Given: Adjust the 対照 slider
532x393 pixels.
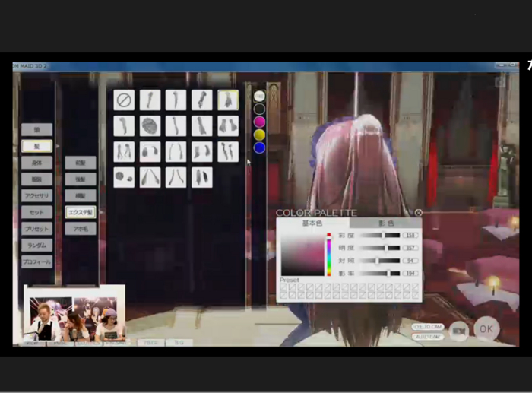Looking at the screenshot, I should [x=380, y=261].
